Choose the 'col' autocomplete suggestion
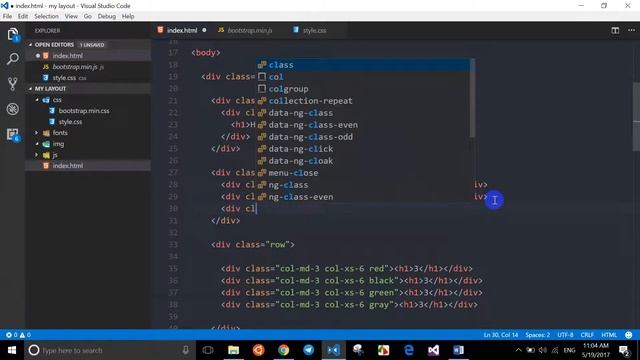This screenshot has height=360, width=640. (363, 77)
